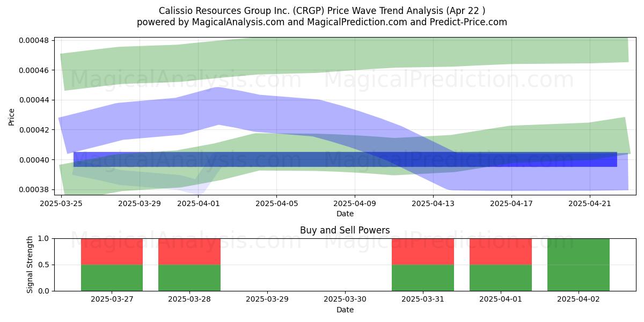Viewport: 644px width, 322px height.
Task: Click the 'Buy and Sell Powers' subplot title
Action: coord(345,231)
